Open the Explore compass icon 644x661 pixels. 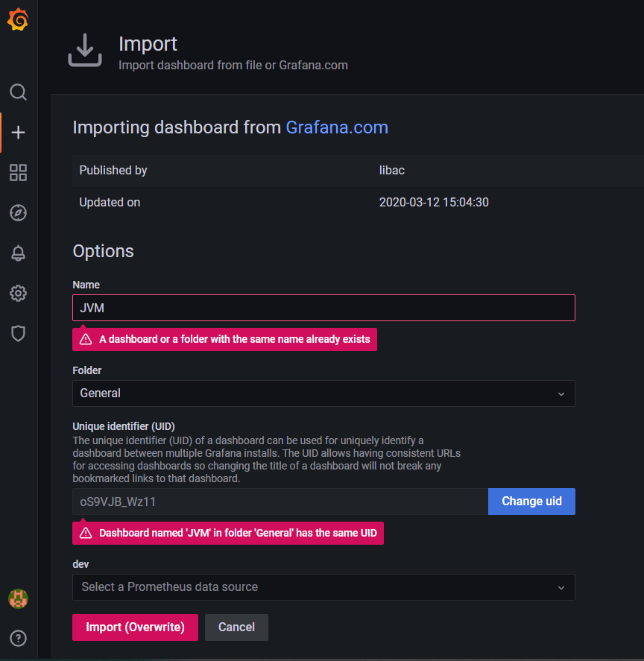(18, 213)
